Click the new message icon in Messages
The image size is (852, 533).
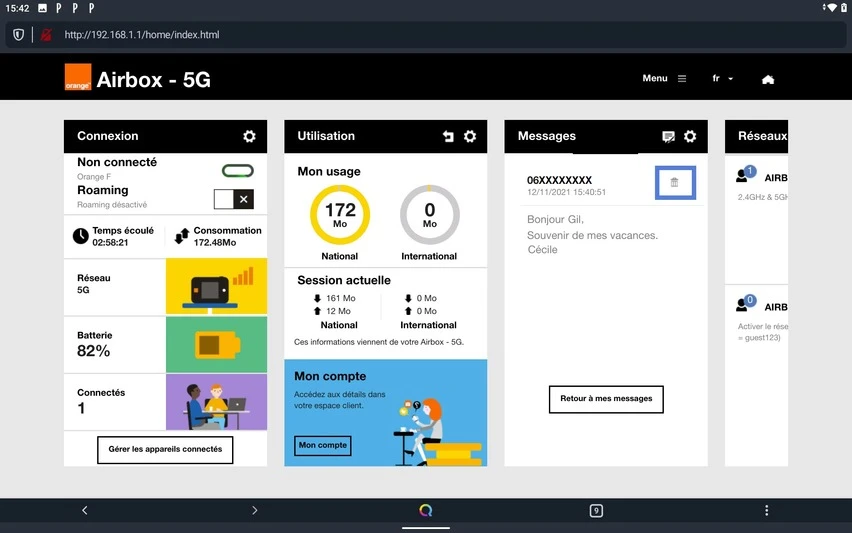point(668,136)
